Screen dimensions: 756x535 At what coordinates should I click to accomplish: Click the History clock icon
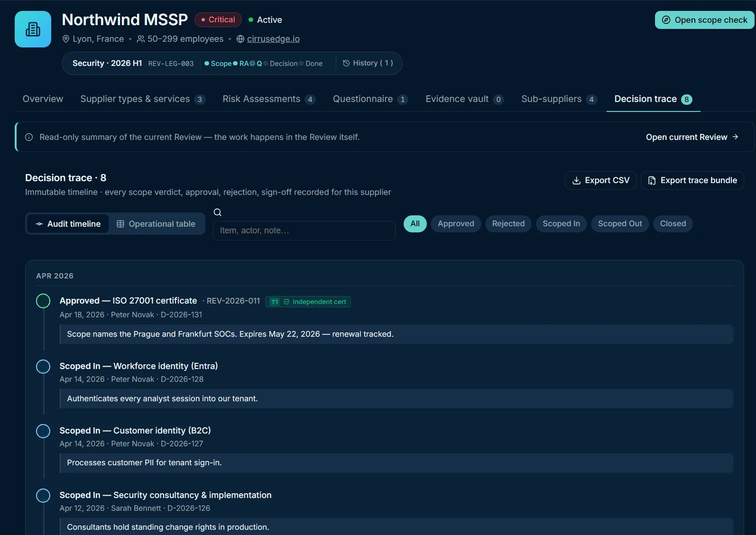tap(346, 63)
